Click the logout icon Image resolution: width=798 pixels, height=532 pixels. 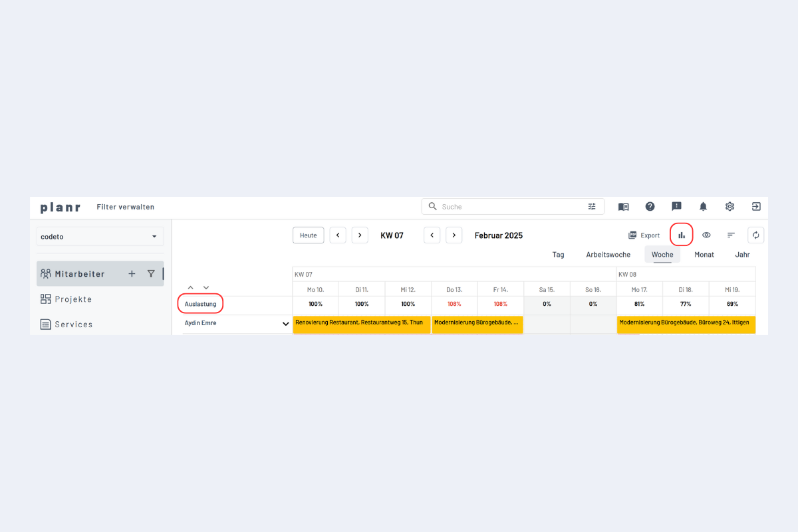click(x=756, y=207)
